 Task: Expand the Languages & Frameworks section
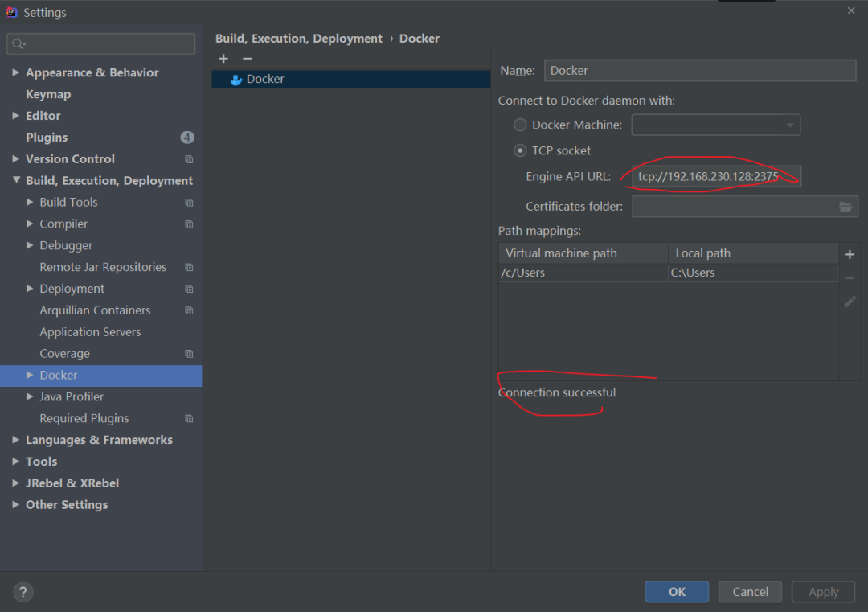pyautogui.click(x=15, y=440)
